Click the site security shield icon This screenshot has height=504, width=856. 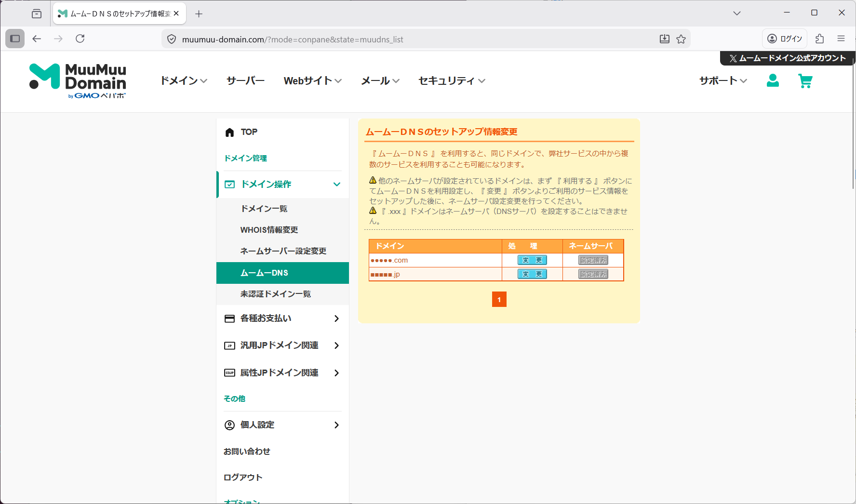[x=172, y=39]
